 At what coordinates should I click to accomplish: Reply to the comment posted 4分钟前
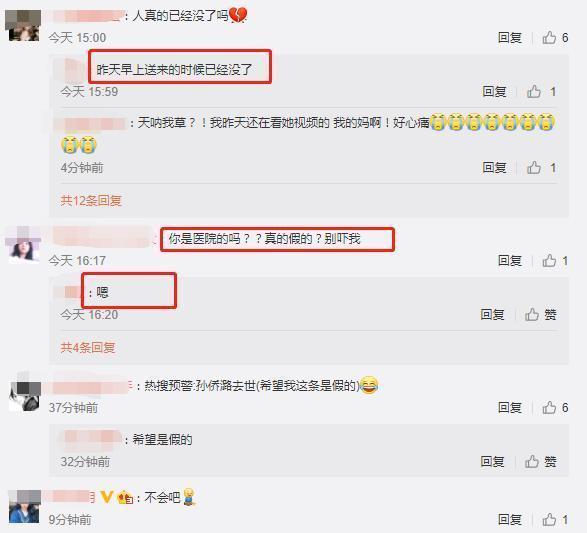point(494,167)
